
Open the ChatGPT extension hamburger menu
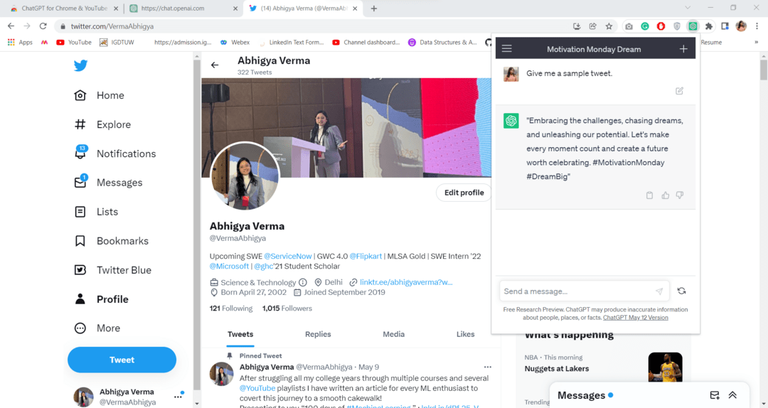[507, 48]
